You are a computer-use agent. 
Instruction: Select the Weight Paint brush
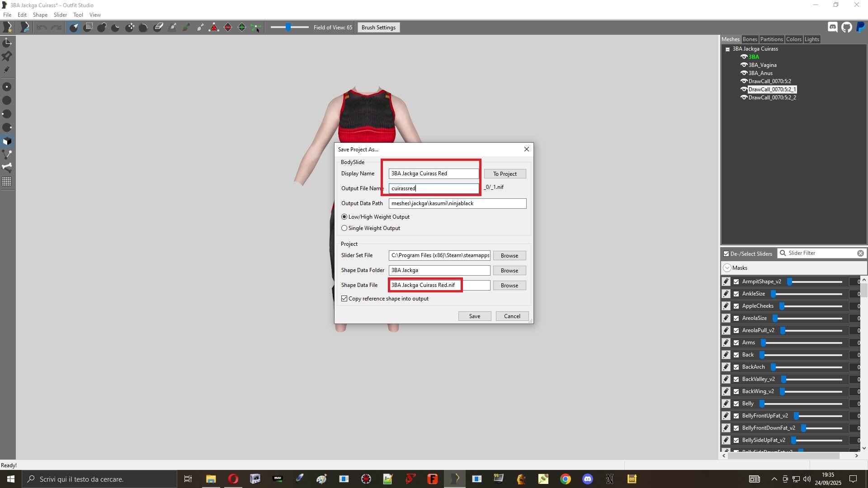172,28
